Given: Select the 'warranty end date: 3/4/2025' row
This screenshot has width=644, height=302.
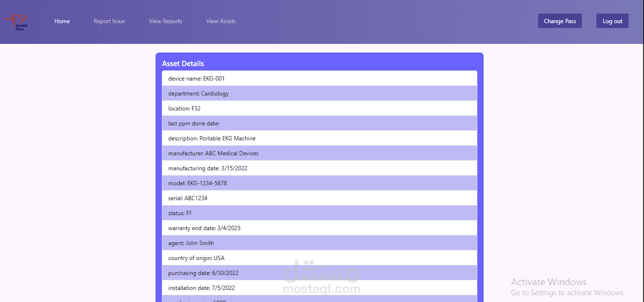Looking at the screenshot, I should (x=319, y=228).
